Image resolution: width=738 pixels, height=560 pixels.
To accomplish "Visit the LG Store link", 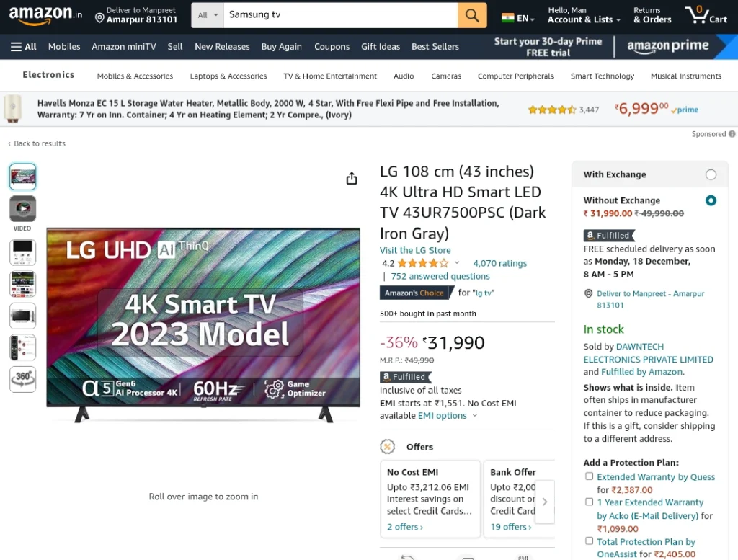I will pos(415,250).
